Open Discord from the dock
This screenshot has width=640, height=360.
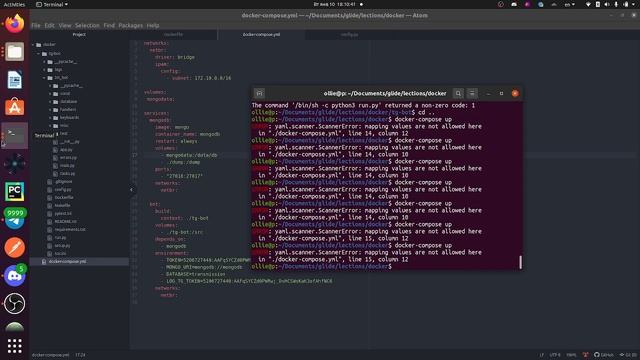pos(15,276)
